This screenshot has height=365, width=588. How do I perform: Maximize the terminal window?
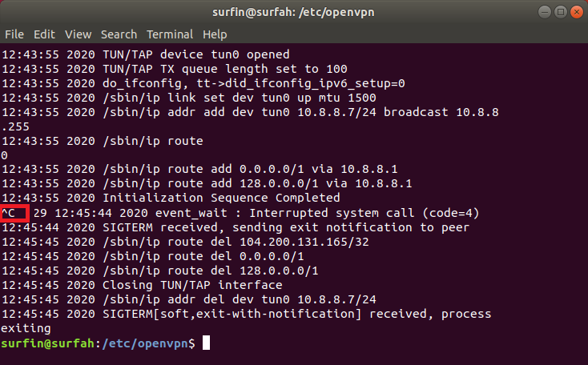[558, 12]
